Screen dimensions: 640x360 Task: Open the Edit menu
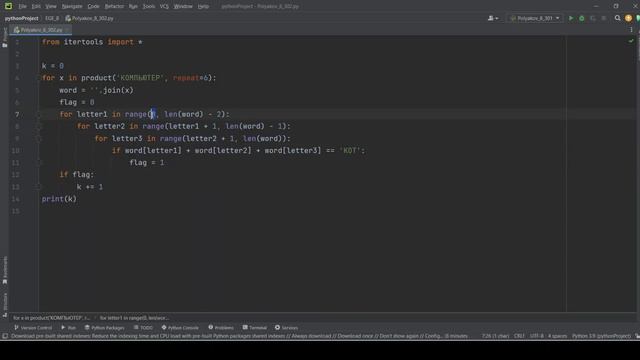point(36,7)
